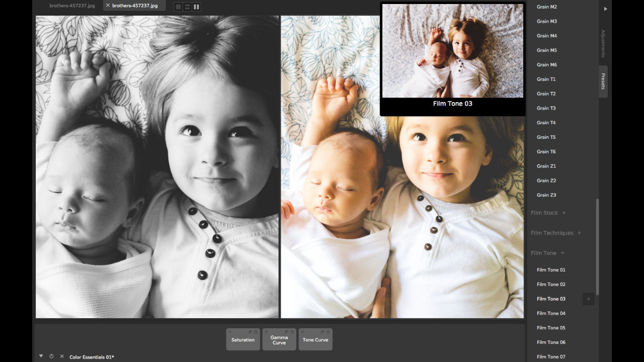Apply the Grain T3 preset
Image resolution: width=644 pixels, height=362 pixels.
[546, 108]
